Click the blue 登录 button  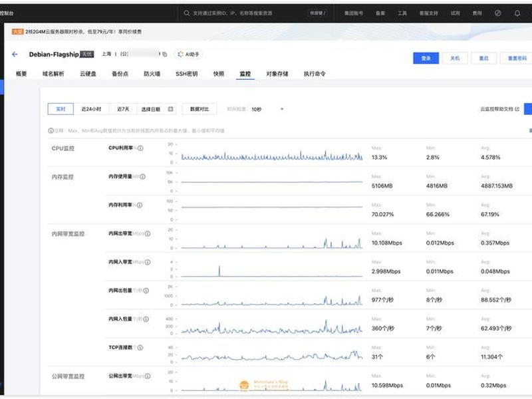(426, 58)
